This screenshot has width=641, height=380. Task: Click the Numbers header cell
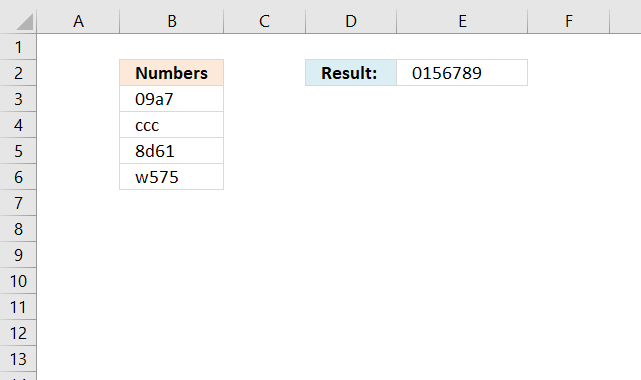click(172, 73)
